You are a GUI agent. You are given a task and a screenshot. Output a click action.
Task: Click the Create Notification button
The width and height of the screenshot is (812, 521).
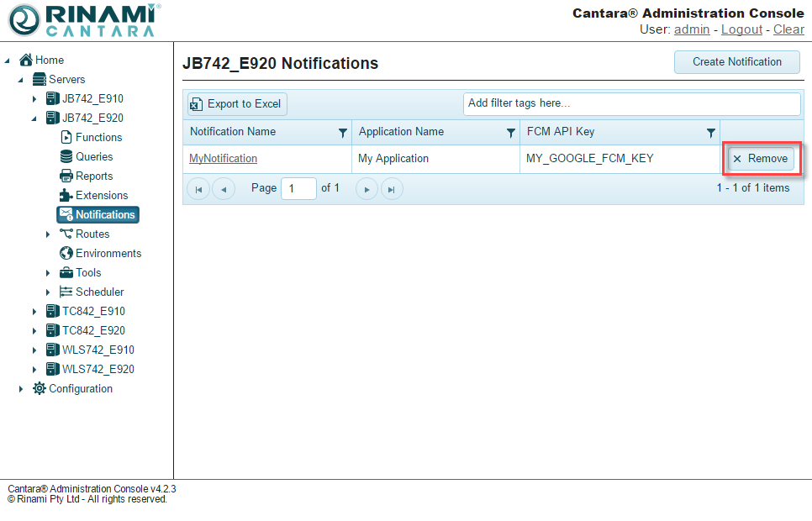(x=736, y=62)
